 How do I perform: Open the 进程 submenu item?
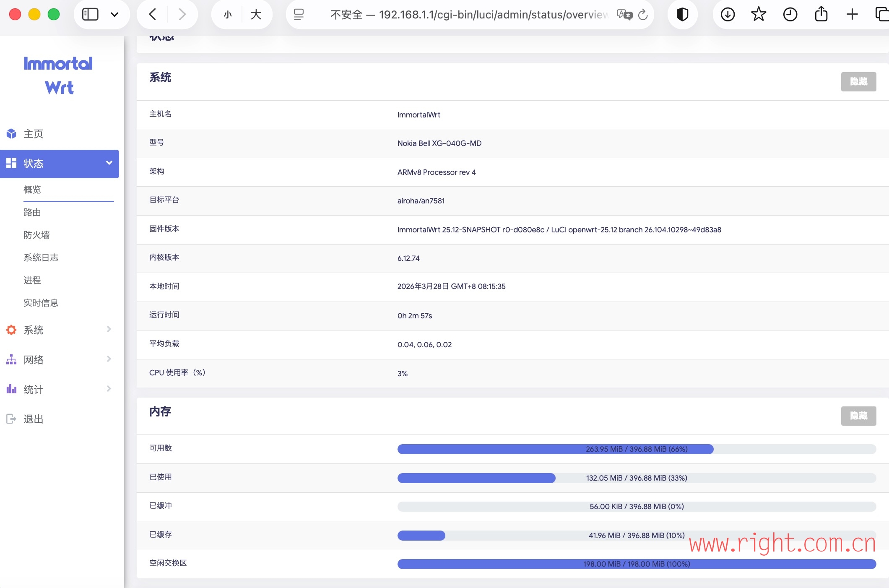coord(32,280)
